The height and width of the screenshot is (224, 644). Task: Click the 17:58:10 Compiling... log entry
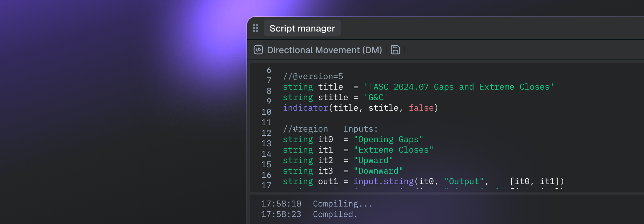pyautogui.click(x=317, y=204)
